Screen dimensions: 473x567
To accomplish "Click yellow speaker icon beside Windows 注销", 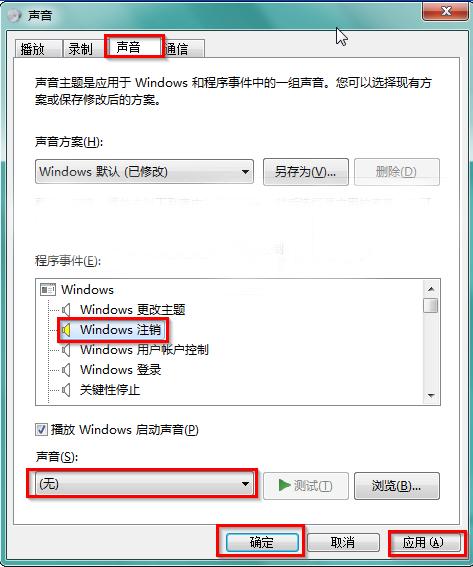I will pyautogui.click(x=66, y=330).
